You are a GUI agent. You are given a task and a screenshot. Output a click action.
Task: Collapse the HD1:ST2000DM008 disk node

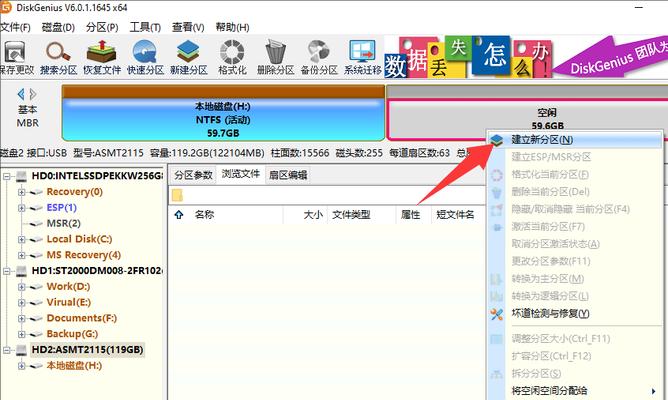[6, 271]
